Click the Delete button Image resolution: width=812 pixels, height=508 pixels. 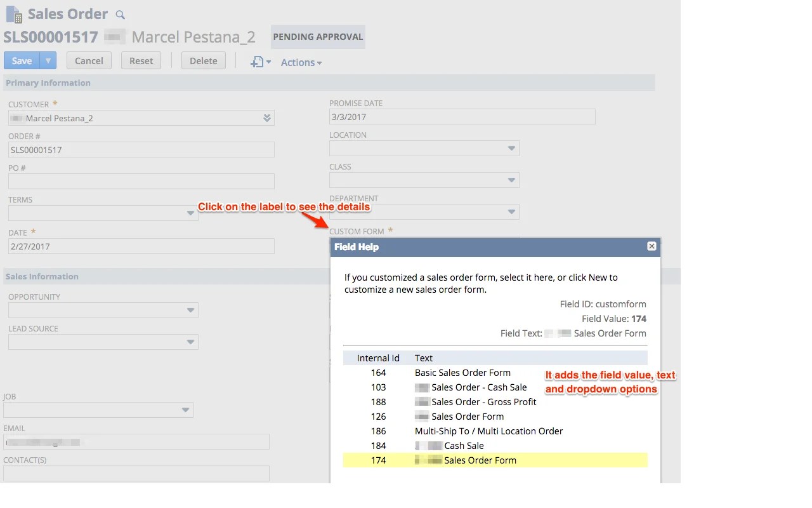[203, 60]
